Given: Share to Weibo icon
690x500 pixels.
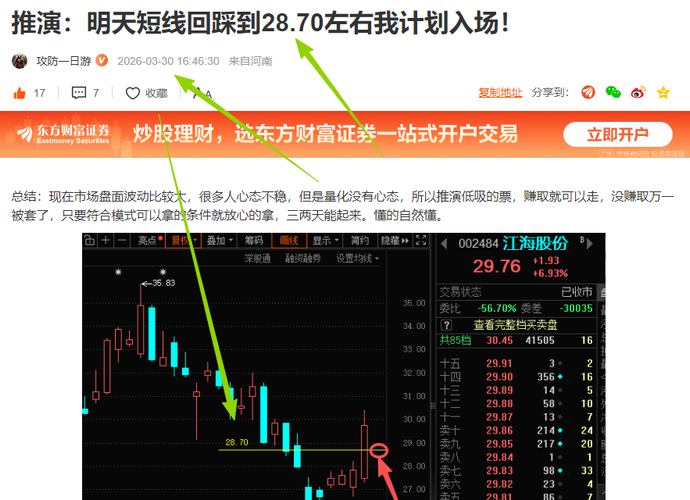Looking at the screenshot, I should pyautogui.click(x=638, y=92).
